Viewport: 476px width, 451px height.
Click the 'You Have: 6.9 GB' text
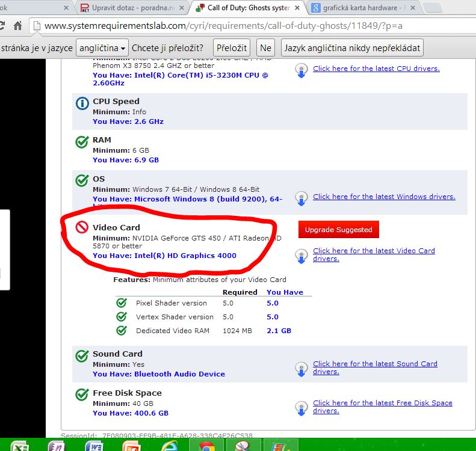point(126,160)
